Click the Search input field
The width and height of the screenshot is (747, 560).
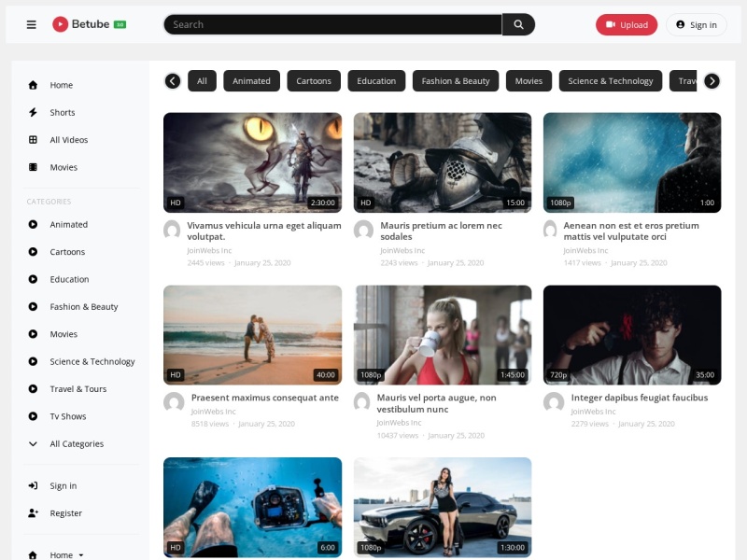tap(332, 24)
